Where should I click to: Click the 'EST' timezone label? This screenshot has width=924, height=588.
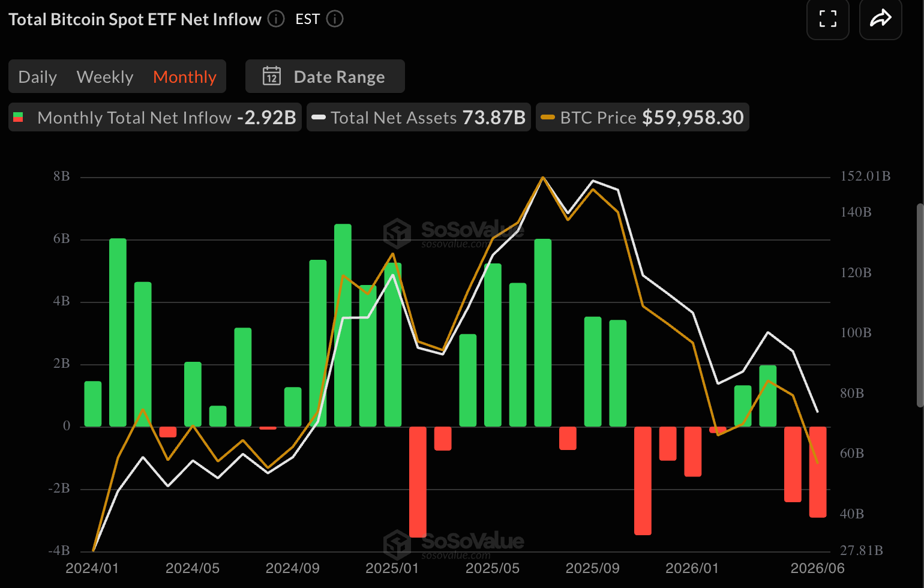[x=307, y=19]
